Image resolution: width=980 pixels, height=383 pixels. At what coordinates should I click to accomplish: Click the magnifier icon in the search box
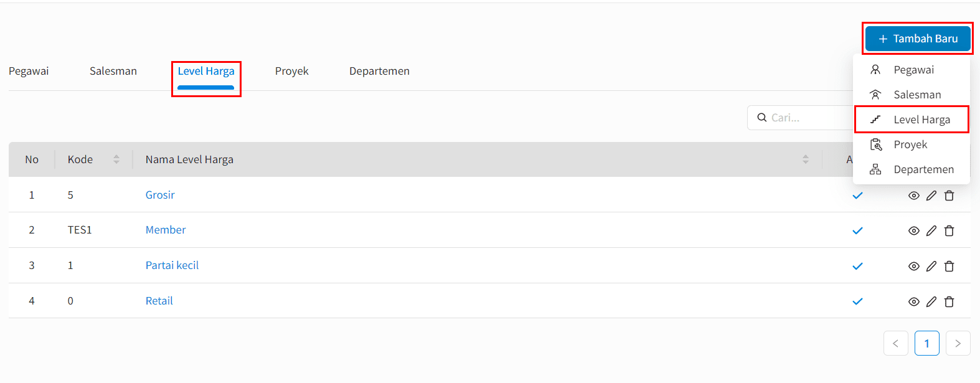pyautogui.click(x=762, y=118)
